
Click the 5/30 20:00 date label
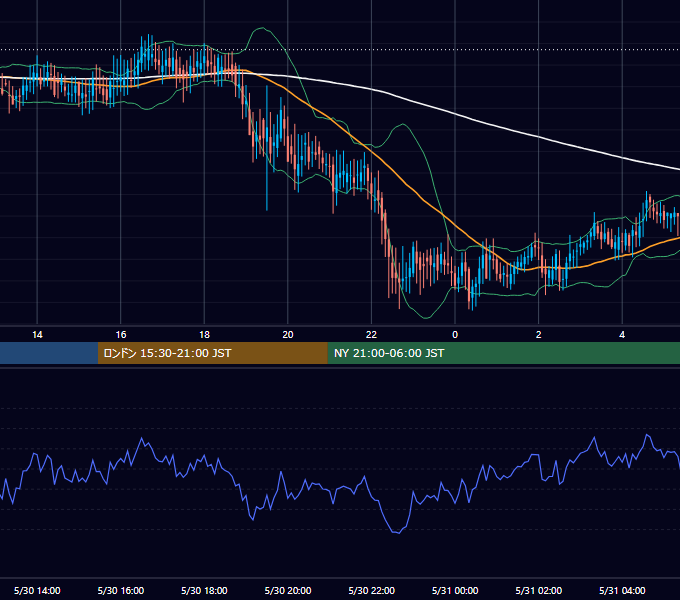point(288,590)
